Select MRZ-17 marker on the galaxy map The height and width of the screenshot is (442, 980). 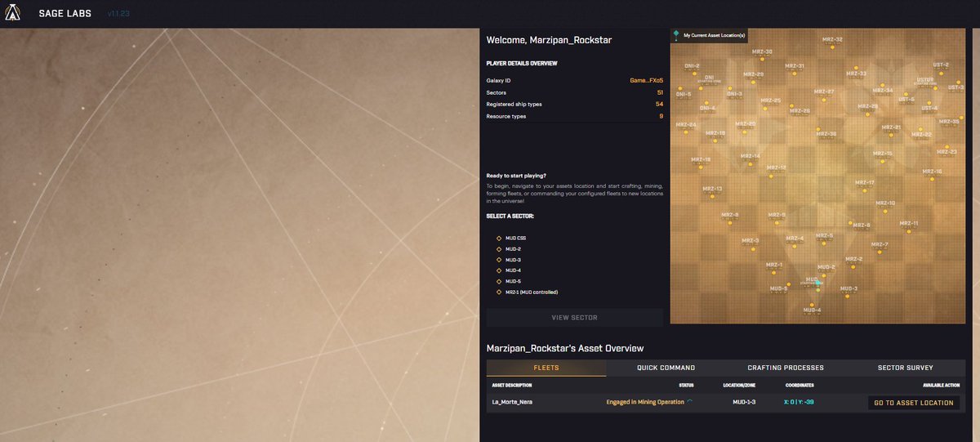865,190
